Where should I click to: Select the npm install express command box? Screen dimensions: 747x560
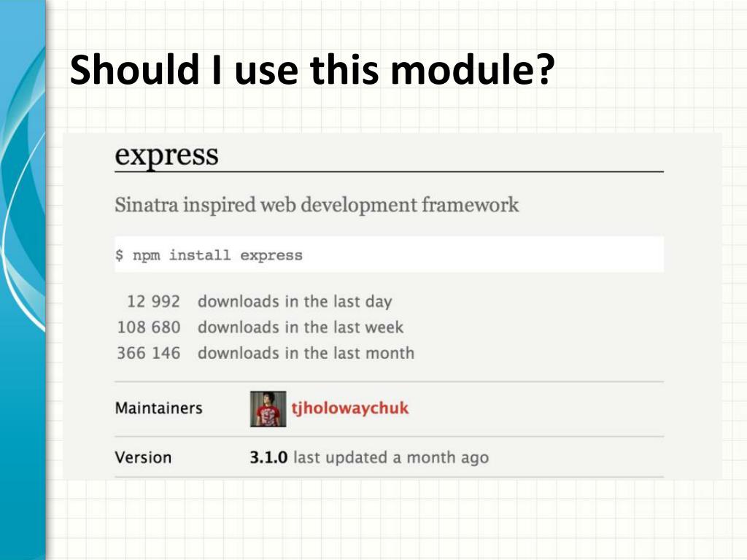coord(389,254)
